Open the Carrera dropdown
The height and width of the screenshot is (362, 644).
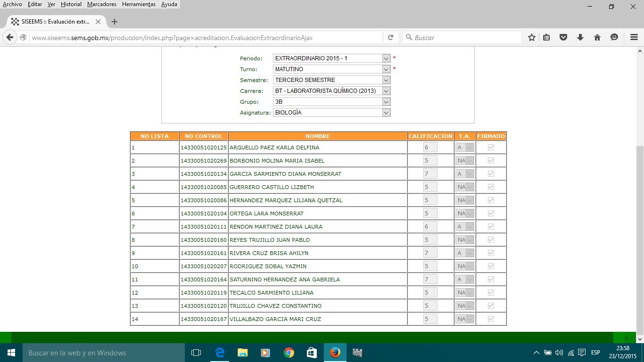click(332, 91)
